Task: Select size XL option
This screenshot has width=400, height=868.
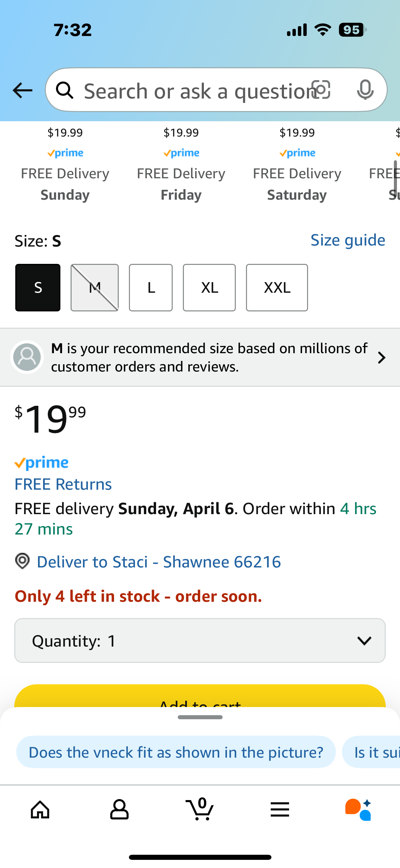Action: point(209,288)
